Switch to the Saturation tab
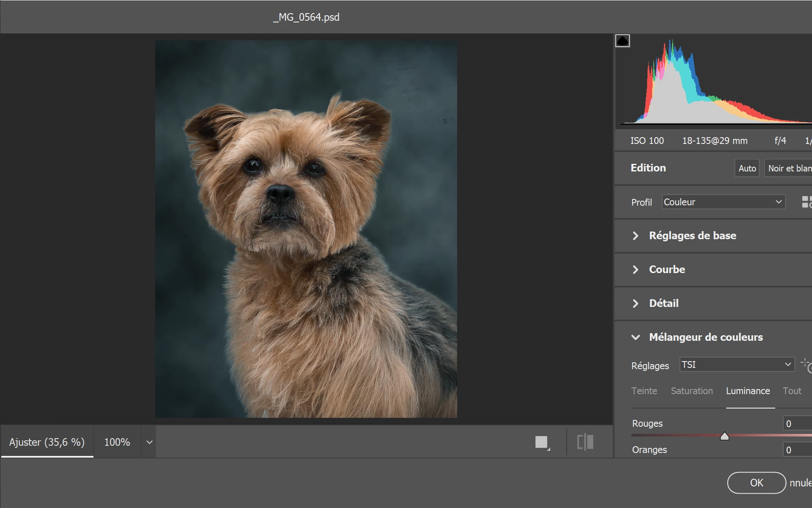Image resolution: width=812 pixels, height=508 pixels. tap(691, 391)
